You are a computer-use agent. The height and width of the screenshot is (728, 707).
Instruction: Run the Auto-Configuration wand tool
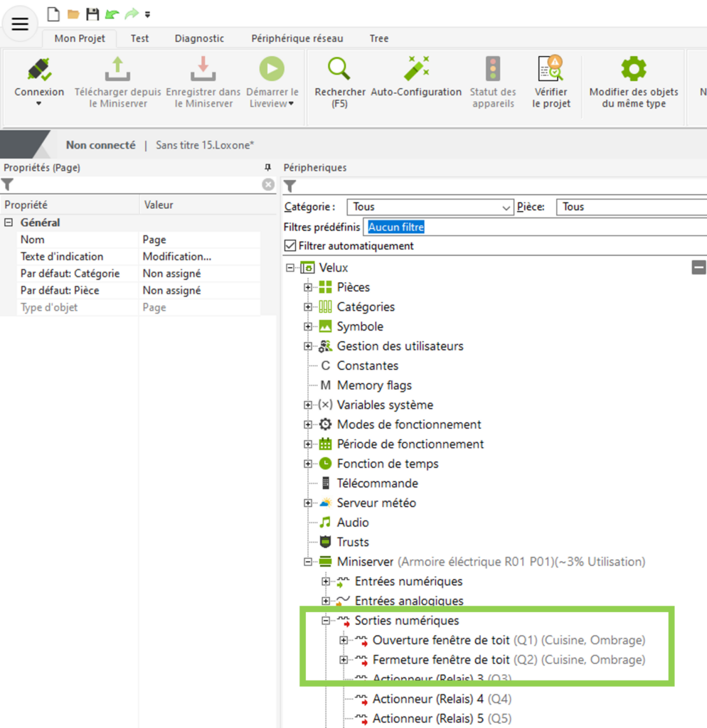point(415,70)
